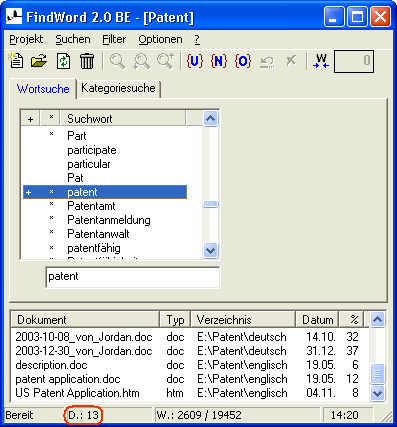Select the {O} operator icon
This screenshot has height=427, width=397.
click(x=243, y=61)
